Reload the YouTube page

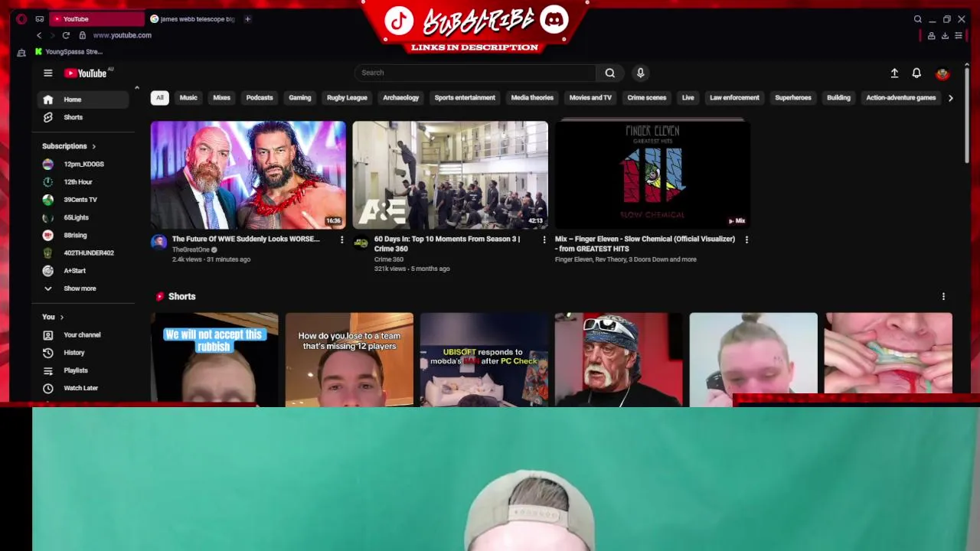click(66, 35)
